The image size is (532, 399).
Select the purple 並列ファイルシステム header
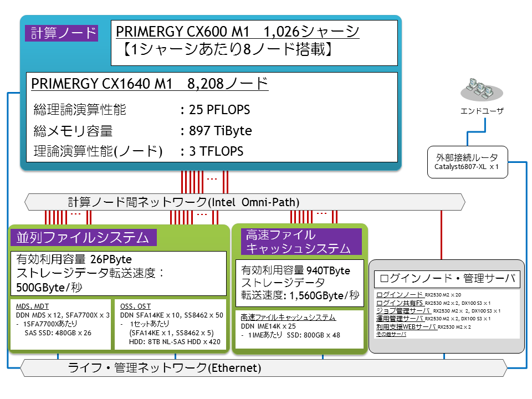[x=84, y=238]
